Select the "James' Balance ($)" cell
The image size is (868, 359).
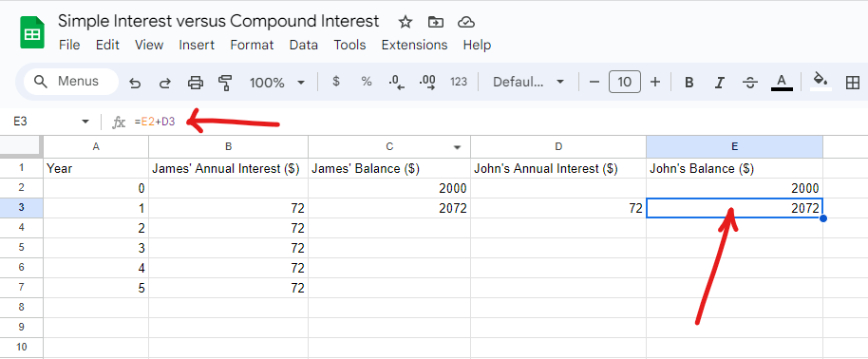tap(389, 168)
